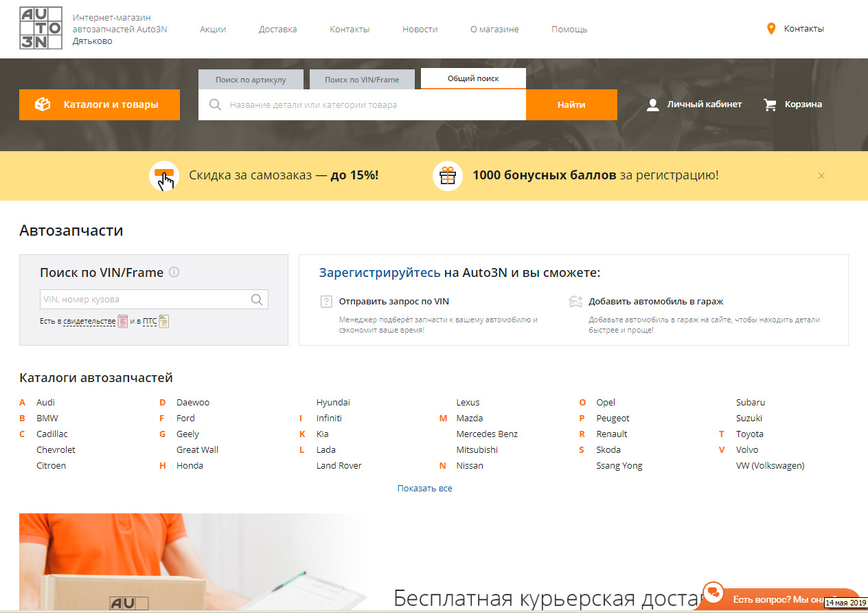The width and height of the screenshot is (868, 613).
Task: Click the magnifier icon in the main search bar
Action: [x=215, y=104]
